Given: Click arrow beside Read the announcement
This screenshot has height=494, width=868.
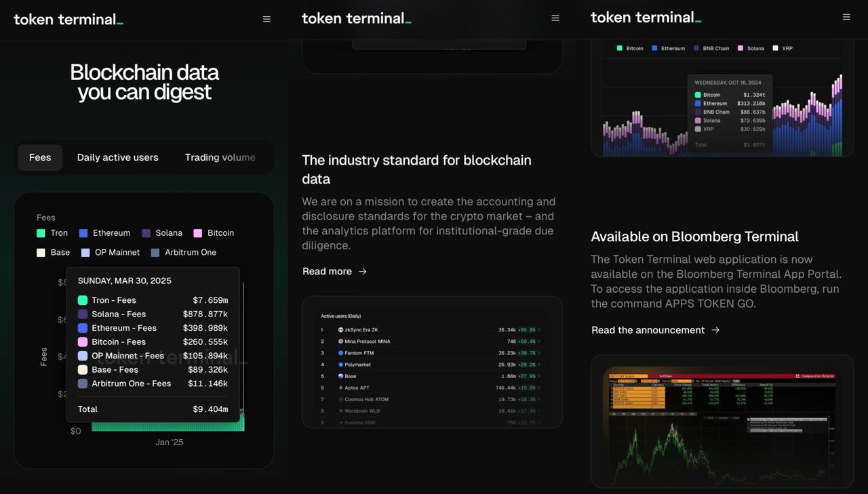Looking at the screenshot, I should 715,330.
